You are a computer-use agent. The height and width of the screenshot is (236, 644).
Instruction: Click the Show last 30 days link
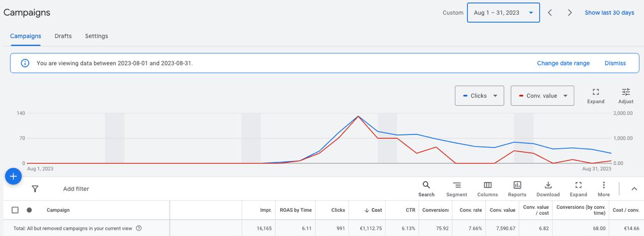pos(609,13)
